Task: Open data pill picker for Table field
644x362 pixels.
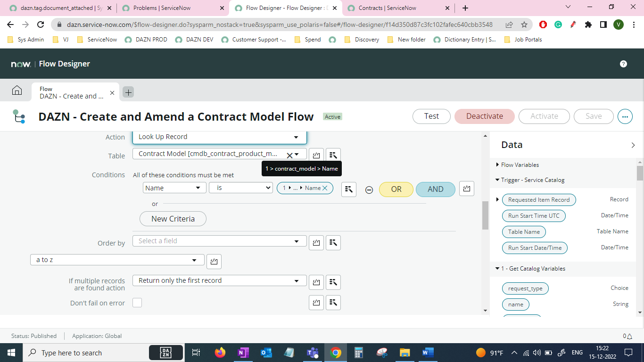Action: coord(333,155)
